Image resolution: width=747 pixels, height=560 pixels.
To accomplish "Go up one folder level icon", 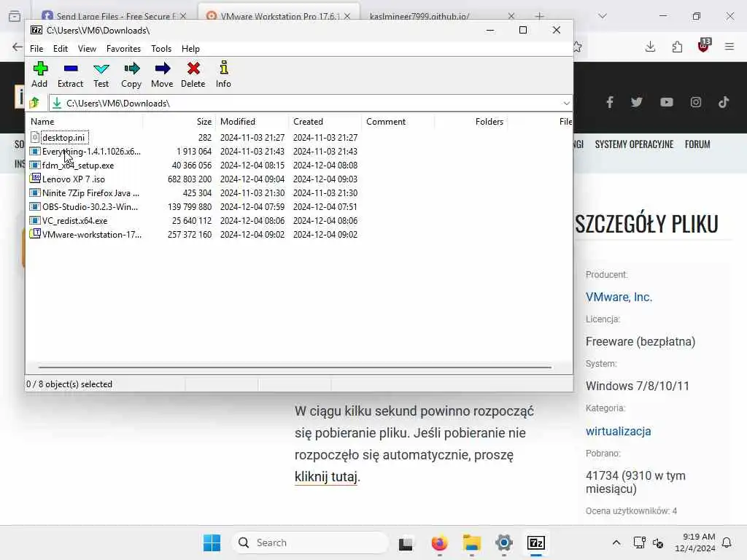I will pos(34,103).
